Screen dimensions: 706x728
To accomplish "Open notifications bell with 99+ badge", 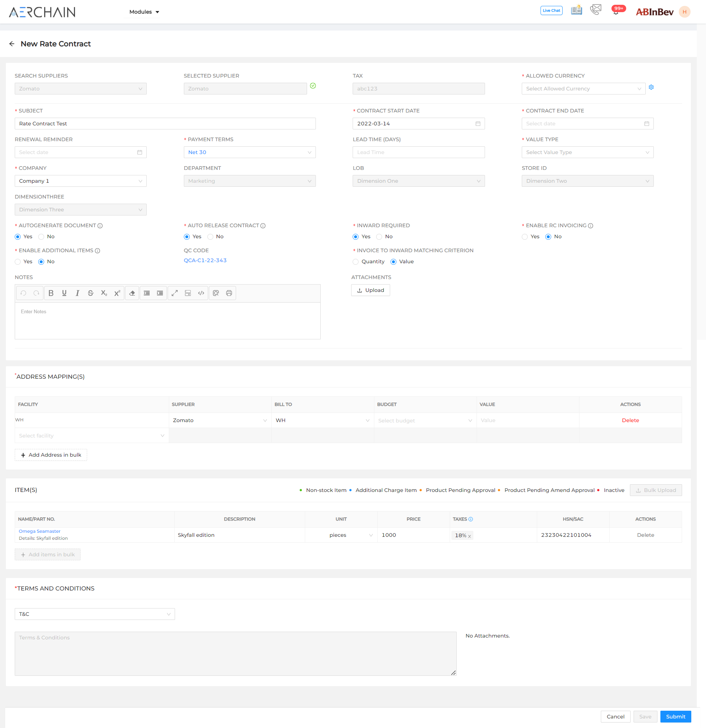I will tap(616, 12).
